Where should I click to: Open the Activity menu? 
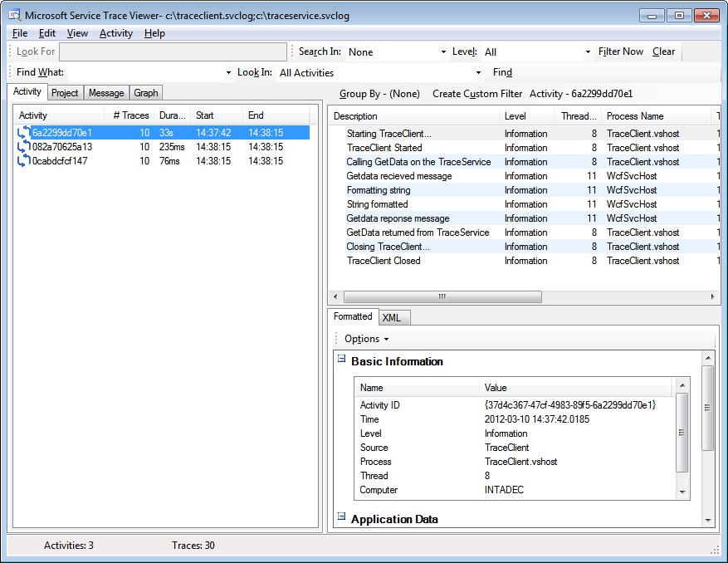coord(116,33)
